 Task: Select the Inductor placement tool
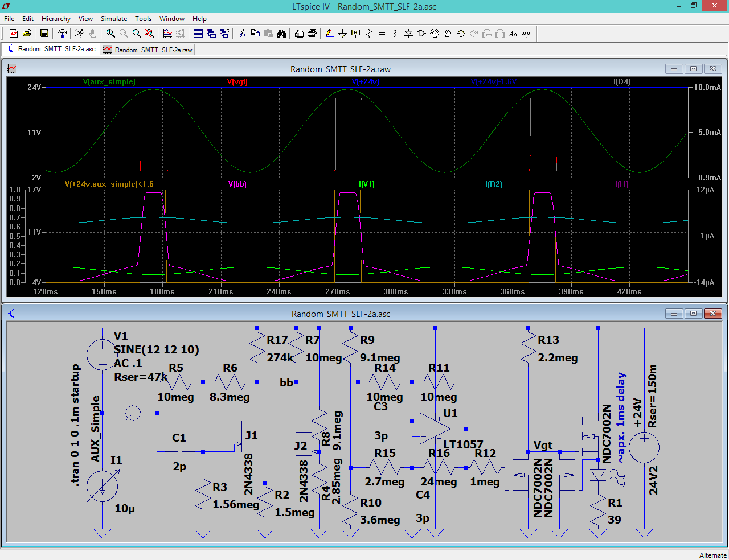395,34
